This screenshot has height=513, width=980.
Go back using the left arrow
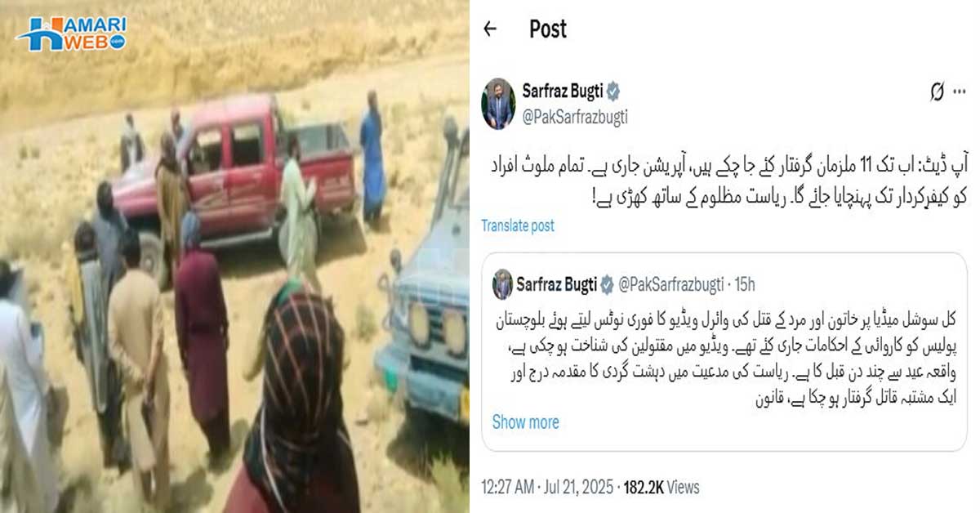pos(489,29)
